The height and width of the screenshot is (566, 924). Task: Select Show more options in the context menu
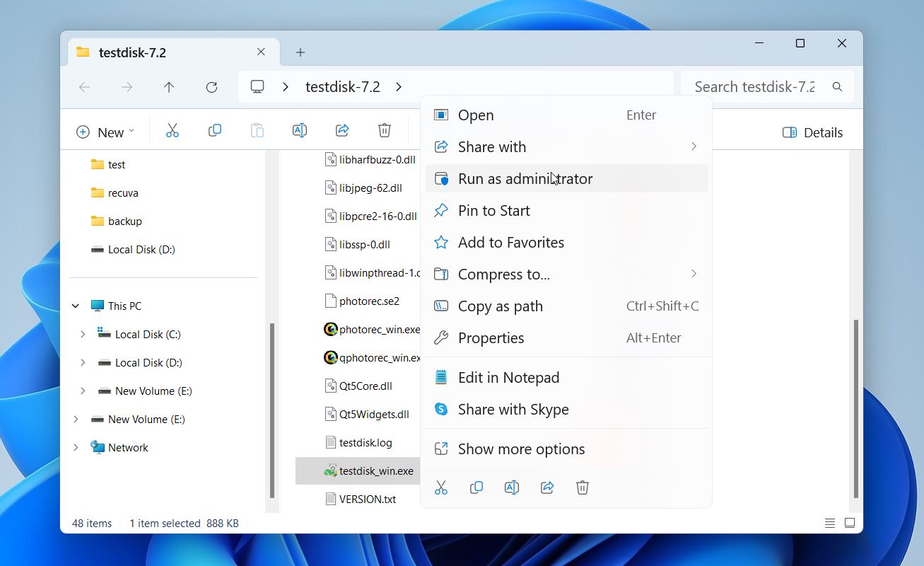point(521,449)
